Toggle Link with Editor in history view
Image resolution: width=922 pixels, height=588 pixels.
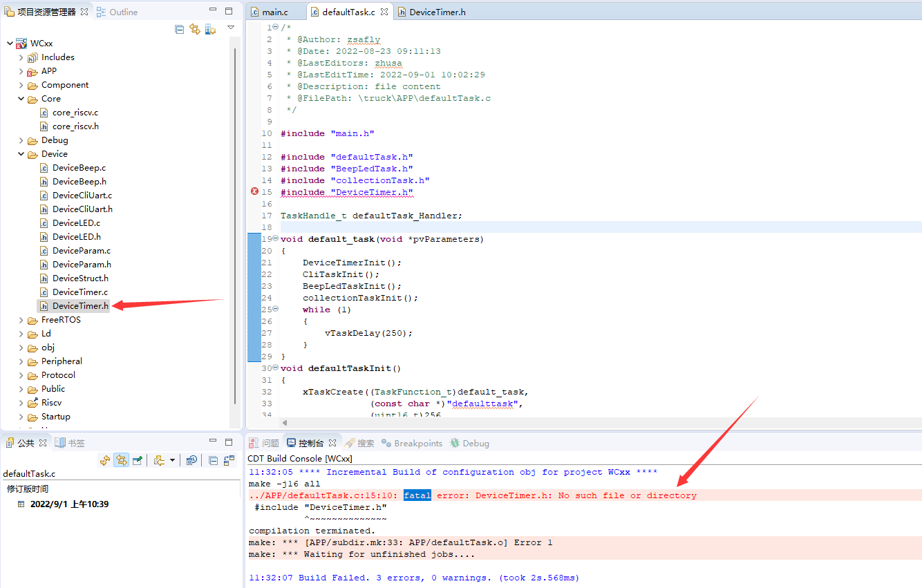(122, 460)
